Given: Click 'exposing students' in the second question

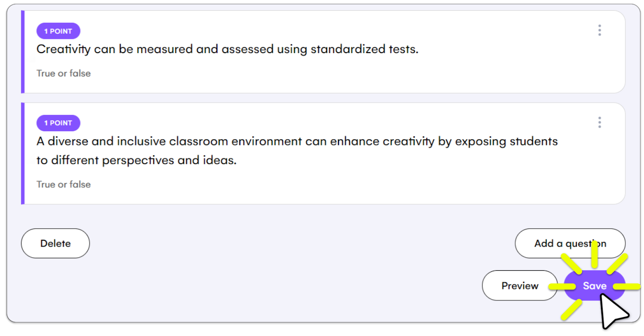Looking at the screenshot, I should (506, 142).
